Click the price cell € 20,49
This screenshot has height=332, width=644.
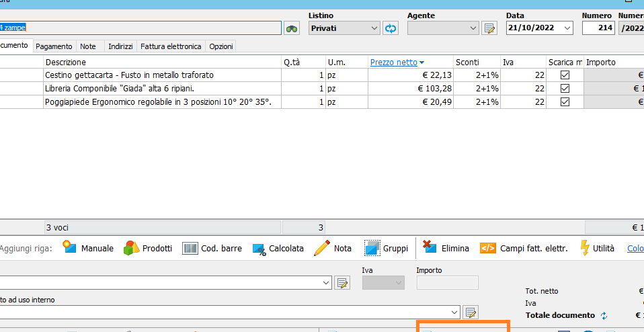[411, 101]
